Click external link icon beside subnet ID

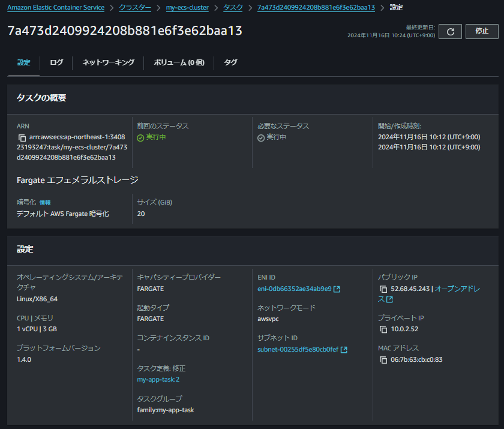[x=344, y=350]
